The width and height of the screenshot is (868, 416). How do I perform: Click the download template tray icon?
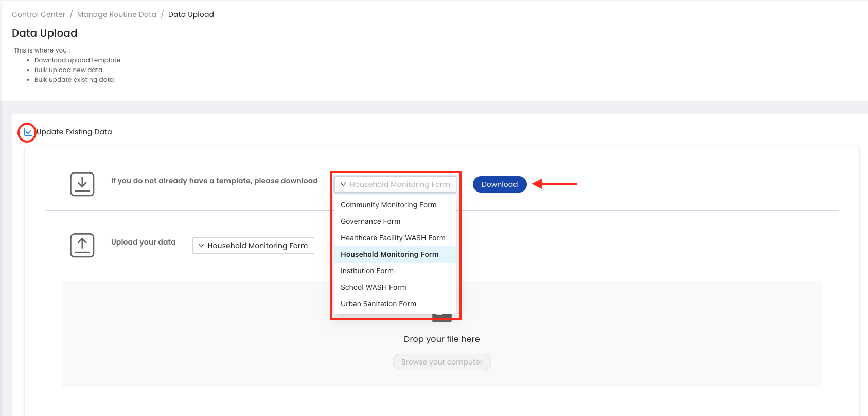click(x=82, y=184)
